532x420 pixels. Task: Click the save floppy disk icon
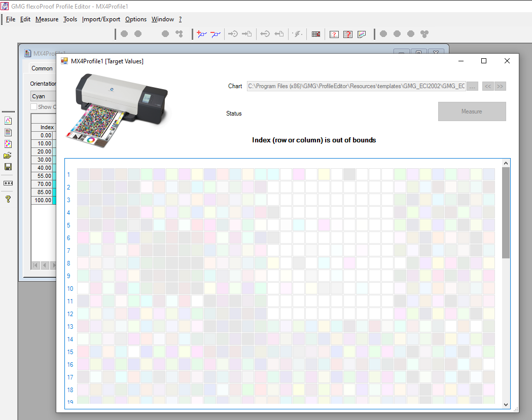coord(8,167)
